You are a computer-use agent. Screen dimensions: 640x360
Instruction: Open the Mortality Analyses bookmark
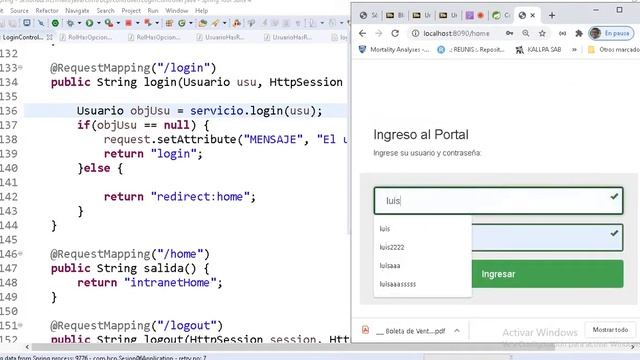(393, 50)
